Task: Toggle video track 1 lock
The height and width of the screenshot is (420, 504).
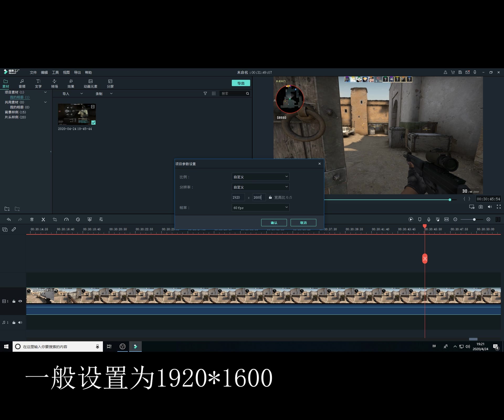Action: 14,301
